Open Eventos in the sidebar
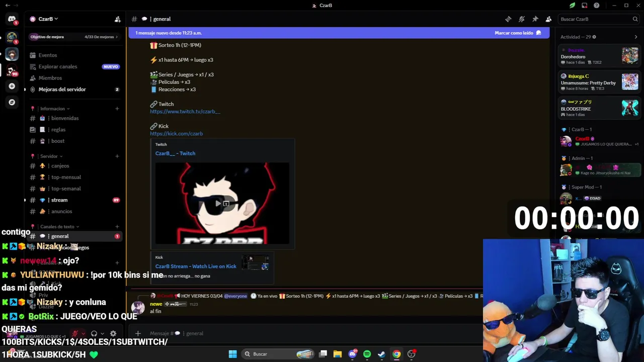Viewport: 644px width, 362px height. pos(74,55)
